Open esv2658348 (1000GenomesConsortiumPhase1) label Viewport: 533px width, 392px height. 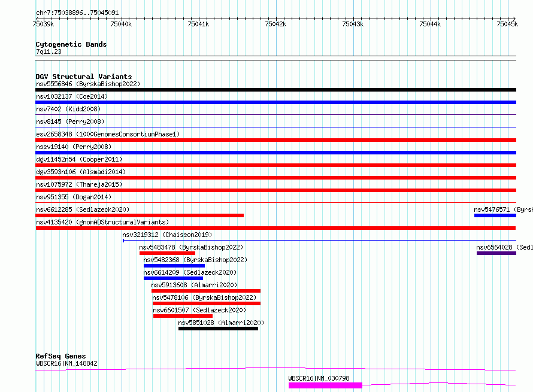pos(108,134)
